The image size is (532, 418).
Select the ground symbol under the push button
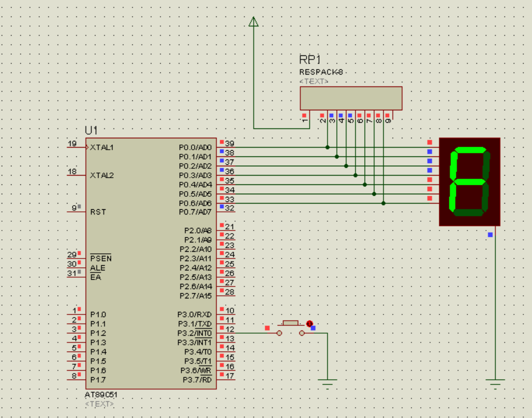(327, 384)
